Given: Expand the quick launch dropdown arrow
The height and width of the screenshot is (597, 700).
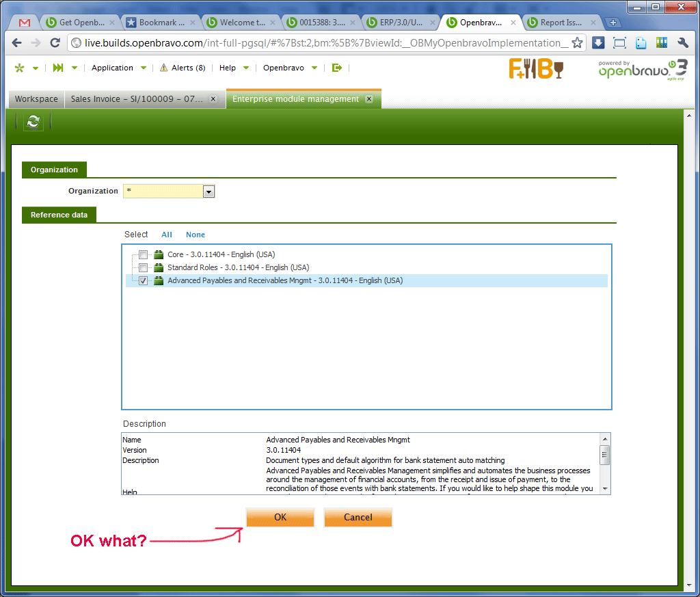Looking at the screenshot, I should tap(75, 68).
